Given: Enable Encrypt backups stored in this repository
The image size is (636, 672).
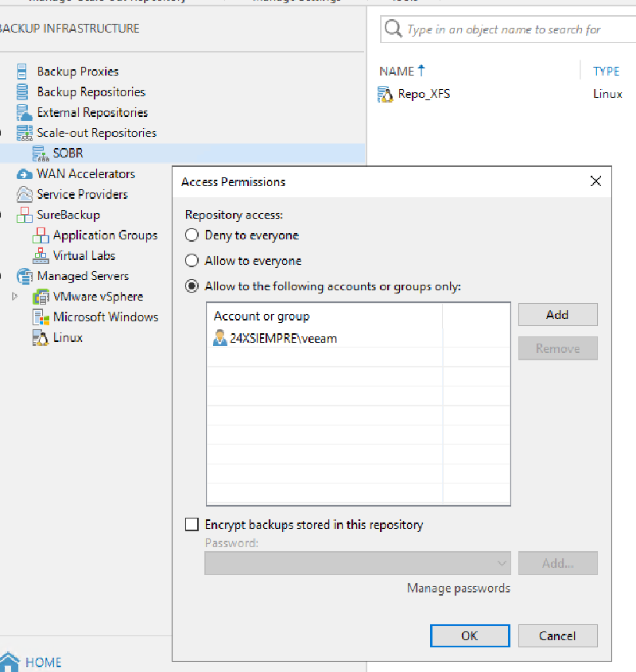Looking at the screenshot, I should point(192,524).
